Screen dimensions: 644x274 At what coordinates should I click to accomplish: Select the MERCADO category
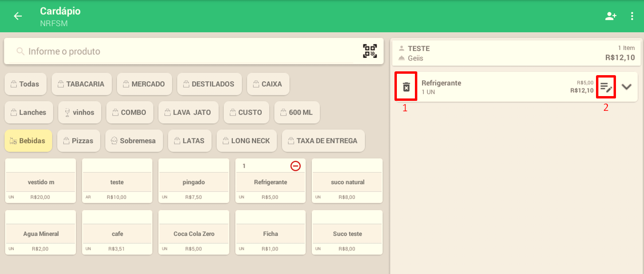pyautogui.click(x=144, y=84)
